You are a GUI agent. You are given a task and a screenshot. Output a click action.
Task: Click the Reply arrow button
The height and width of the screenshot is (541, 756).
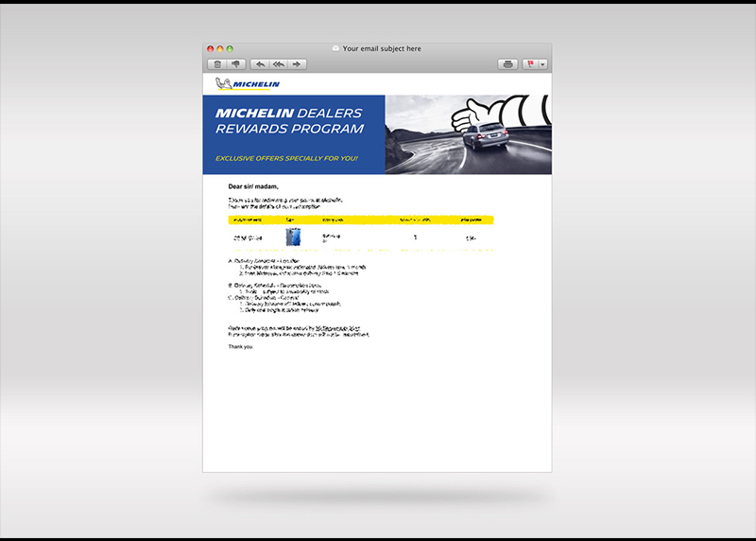(x=260, y=64)
